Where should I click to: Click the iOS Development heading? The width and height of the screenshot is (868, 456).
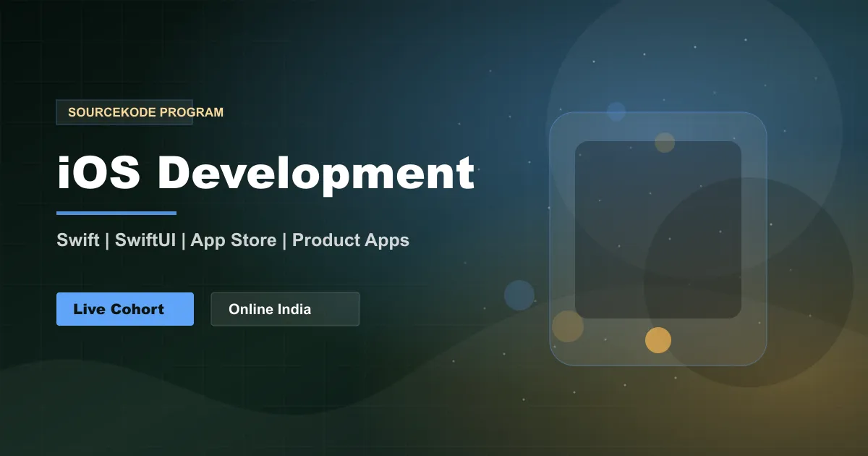(265, 174)
